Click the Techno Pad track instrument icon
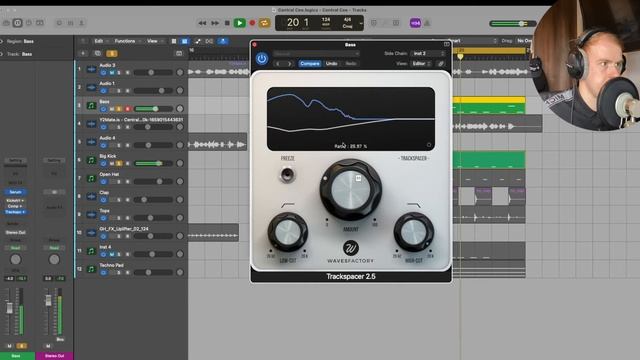Viewport: 640px width, 360px height. (x=91, y=269)
